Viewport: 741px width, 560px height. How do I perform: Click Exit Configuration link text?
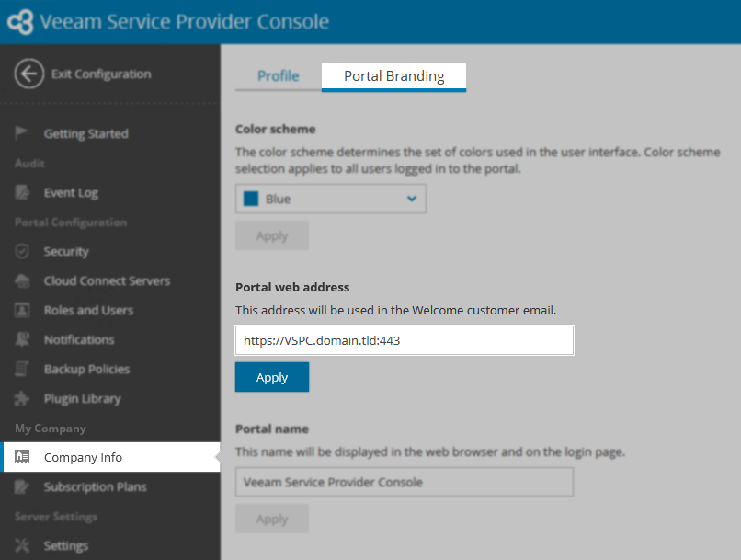tap(101, 74)
